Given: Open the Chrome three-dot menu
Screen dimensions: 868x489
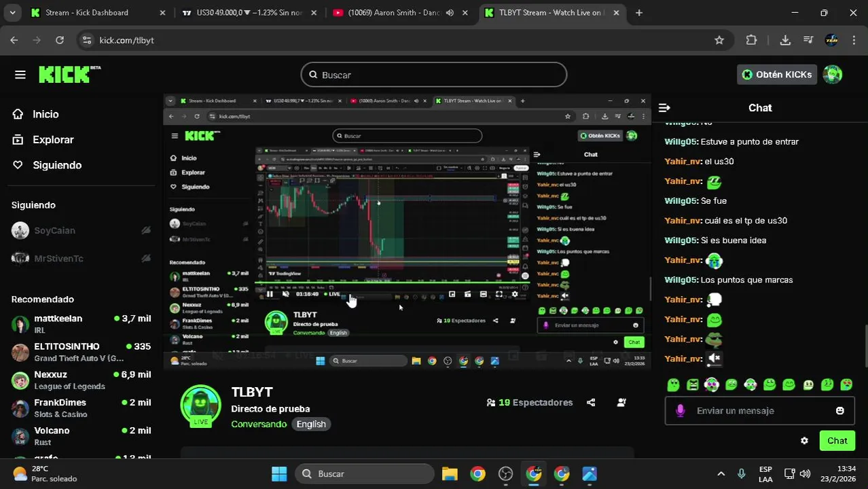Looking at the screenshot, I should click(x=854, y=40).
